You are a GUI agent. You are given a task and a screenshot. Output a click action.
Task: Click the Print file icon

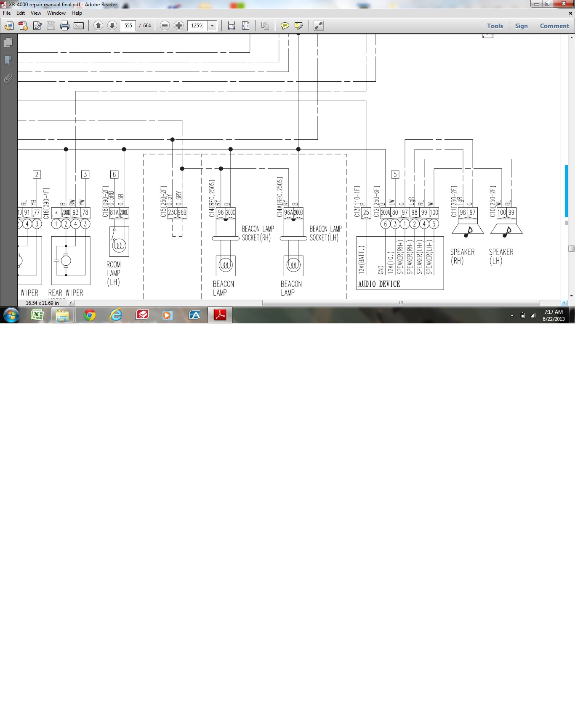coord(65,26)
